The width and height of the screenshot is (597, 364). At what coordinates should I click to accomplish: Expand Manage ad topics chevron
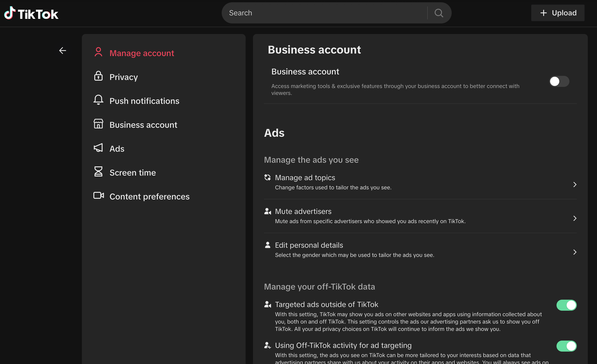click(574, 185)
